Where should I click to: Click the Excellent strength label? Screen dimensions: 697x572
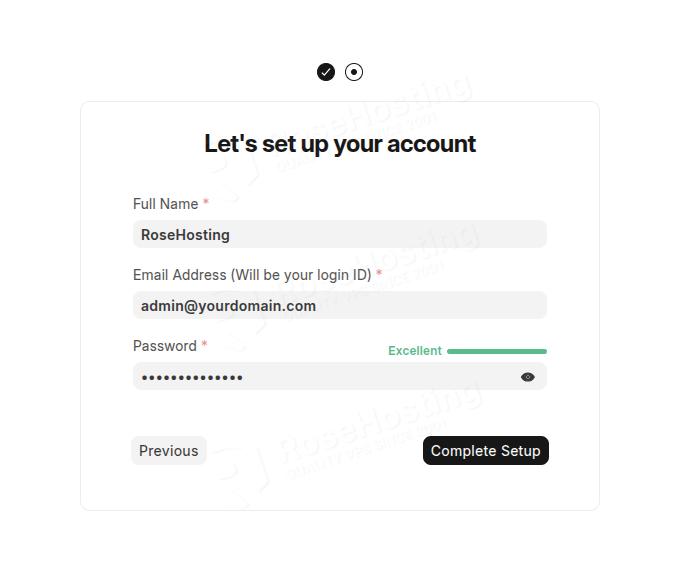point(415,351)
